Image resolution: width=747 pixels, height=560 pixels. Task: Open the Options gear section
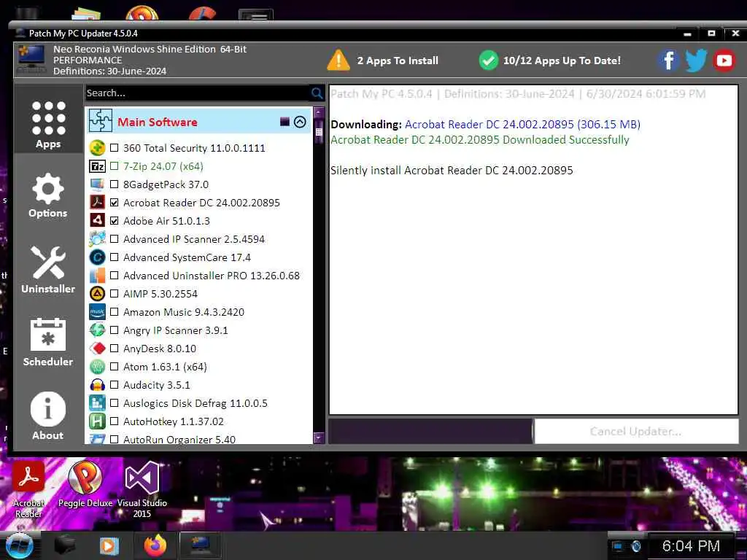click(48, 195)
